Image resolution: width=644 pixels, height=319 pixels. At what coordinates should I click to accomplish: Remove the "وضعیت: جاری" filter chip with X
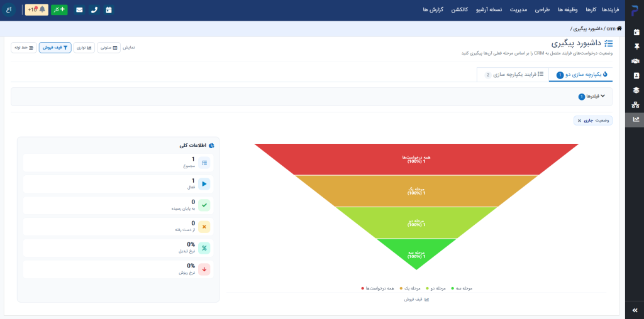tap(579, 121)
